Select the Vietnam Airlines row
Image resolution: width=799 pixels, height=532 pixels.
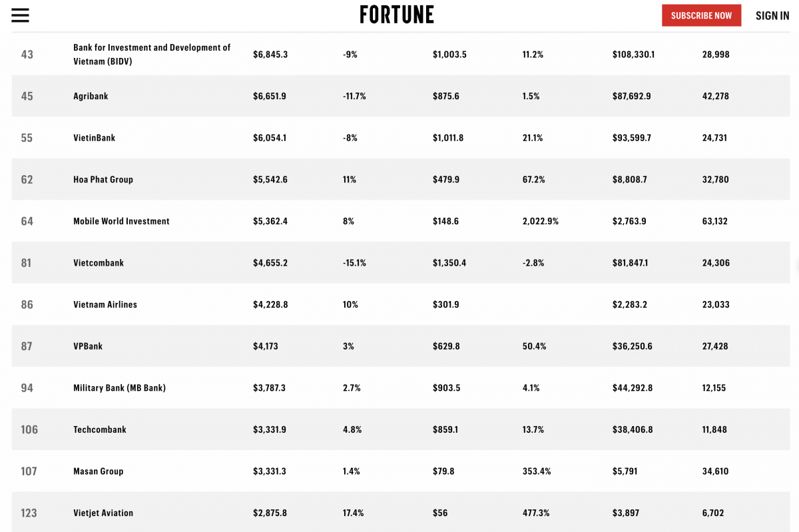[x=401, y=304]
